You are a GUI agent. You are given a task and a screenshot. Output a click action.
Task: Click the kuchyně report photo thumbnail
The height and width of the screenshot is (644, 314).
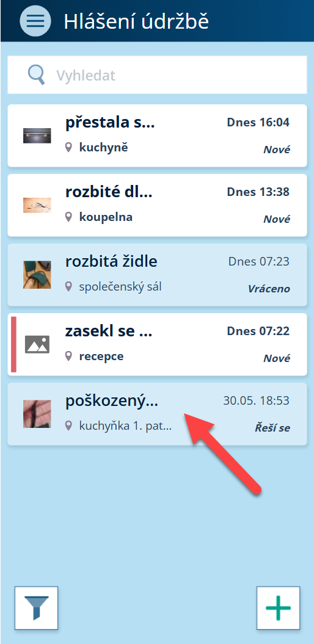37,136
